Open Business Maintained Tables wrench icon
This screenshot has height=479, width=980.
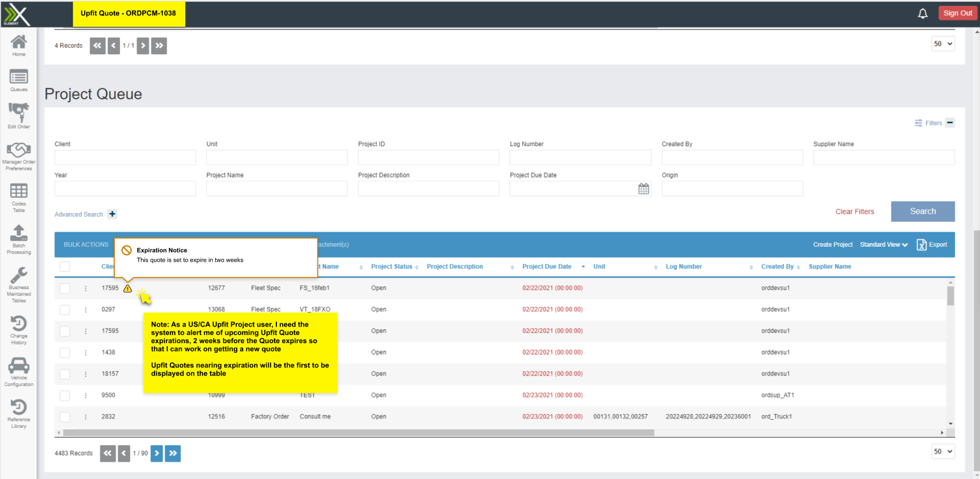click(x=19, y=275)
